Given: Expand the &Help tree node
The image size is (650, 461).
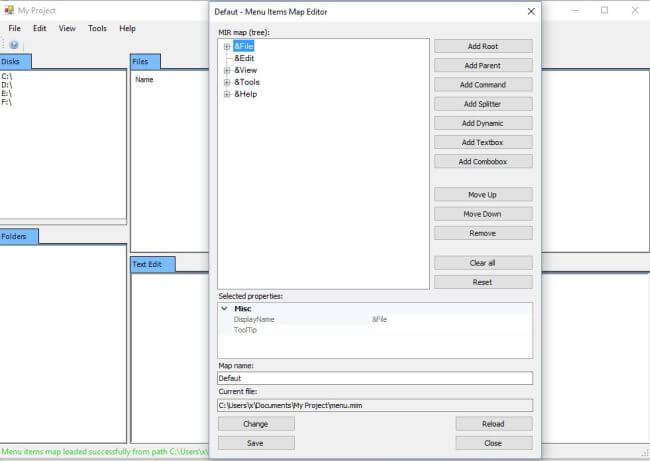Looking at the screenshot, I should 227,95.
